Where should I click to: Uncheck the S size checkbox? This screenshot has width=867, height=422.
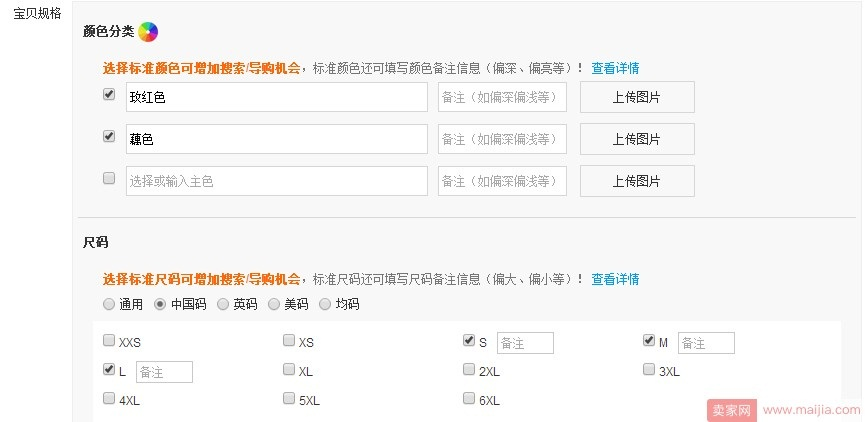point(469,340)
